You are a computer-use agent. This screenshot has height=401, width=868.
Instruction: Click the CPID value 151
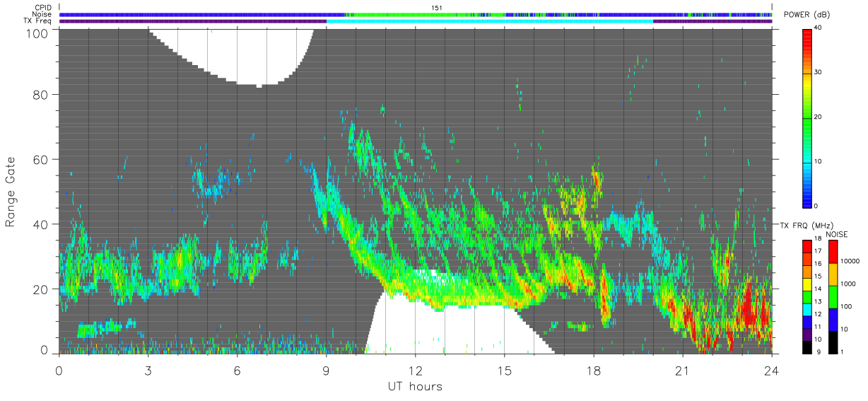[x=436, y=8]
